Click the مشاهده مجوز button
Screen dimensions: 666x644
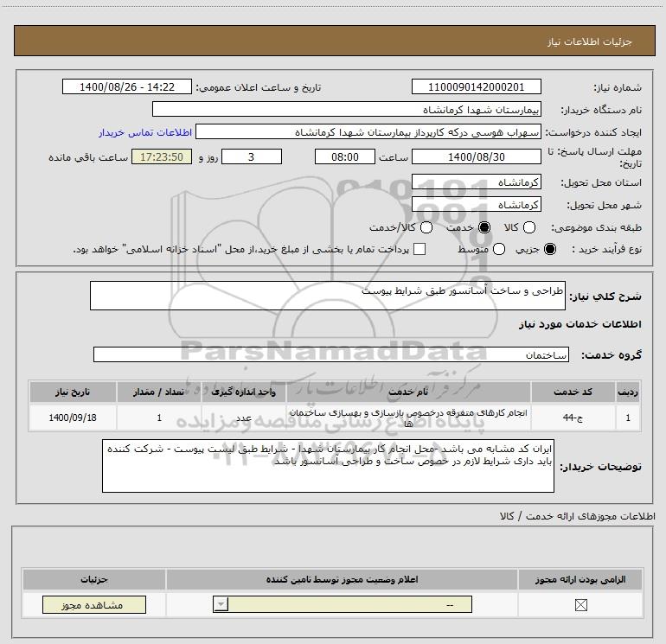(x=94, y=604)
